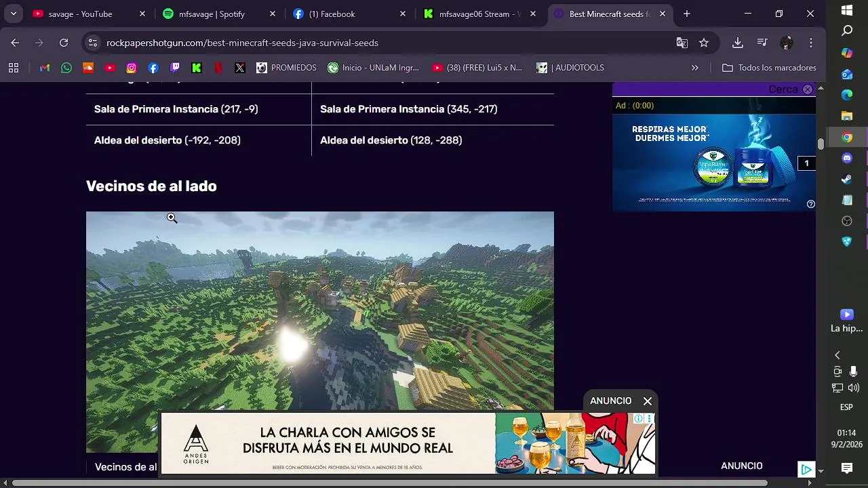Expand hidden bookmarks chevron

point(694,68)
